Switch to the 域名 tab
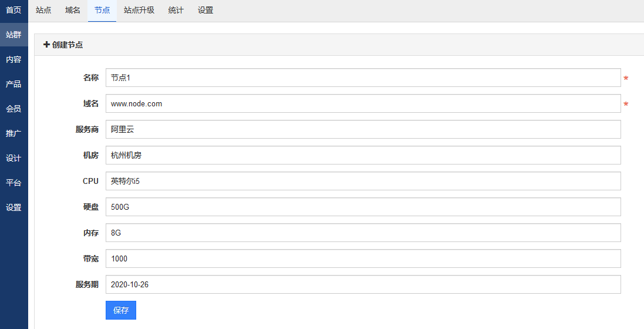Image resolution: width=644 pixels, height=329 pixels. [73, 10]
